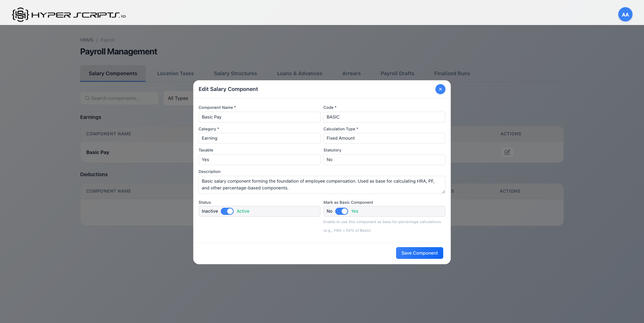Change Taxable selection from Yes
644x323 pixels.
pos(259,160)
